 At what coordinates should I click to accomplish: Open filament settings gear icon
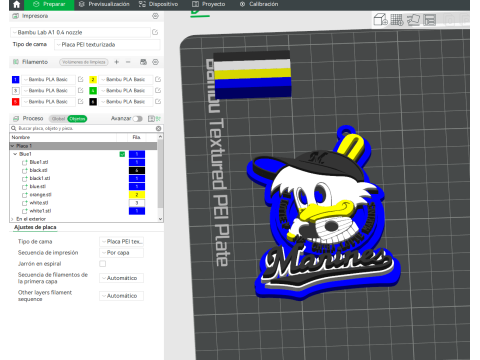(x=155, y=62)
